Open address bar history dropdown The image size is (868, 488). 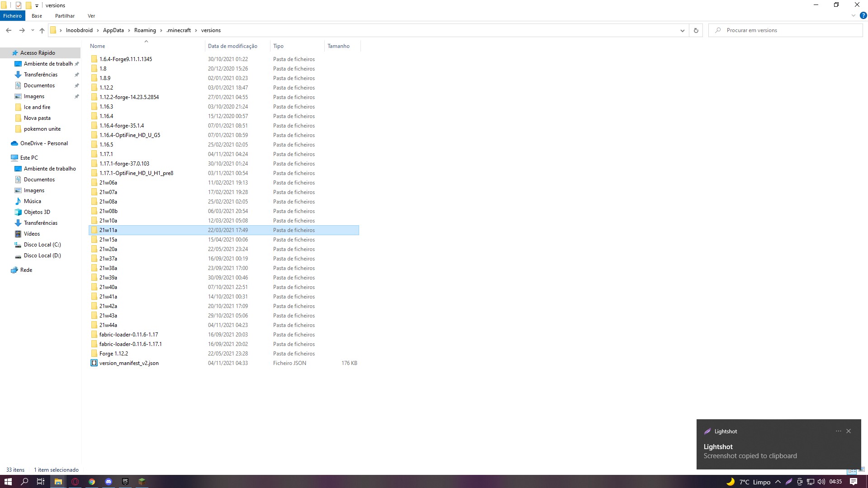pyautogui.click(x=683, y=30)
